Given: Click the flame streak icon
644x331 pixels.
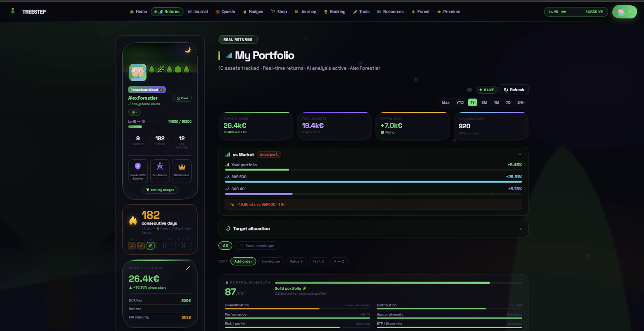Looking at the screenshot, I should pos(133,220).
